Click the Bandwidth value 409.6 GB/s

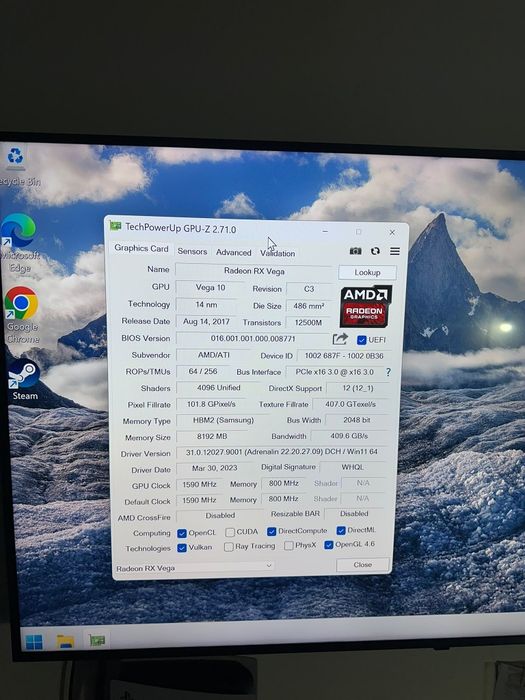point(349,436)
